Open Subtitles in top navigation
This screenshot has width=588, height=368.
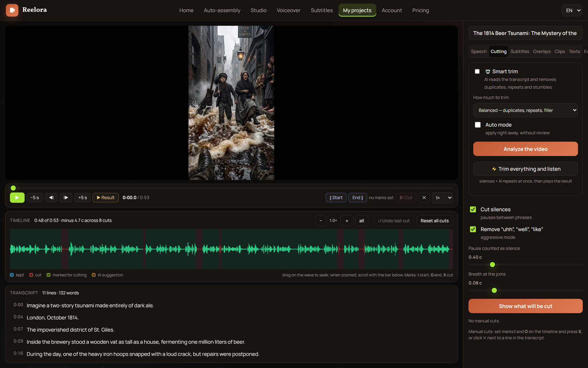coord(322,10)
